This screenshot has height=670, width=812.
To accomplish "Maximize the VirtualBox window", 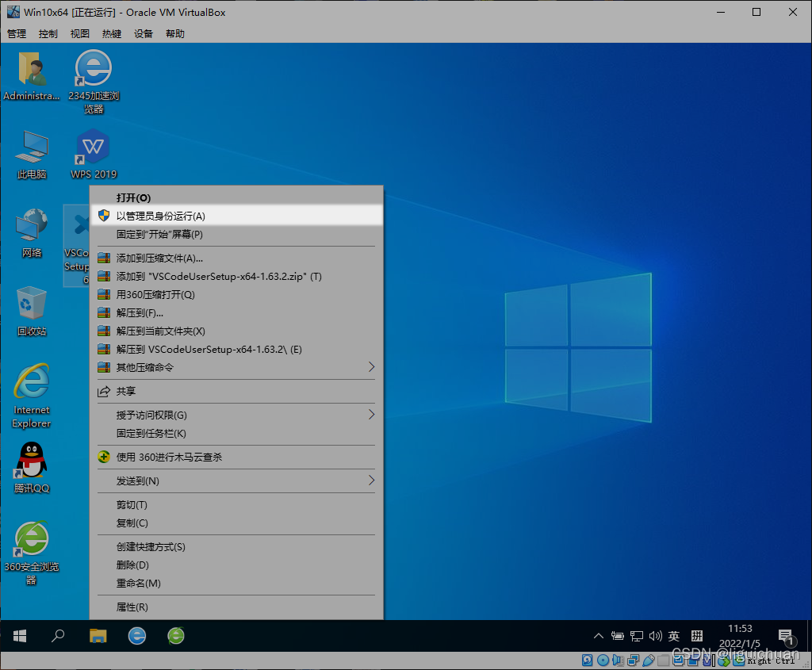I will pyautogui.click(x=756, y=12).
